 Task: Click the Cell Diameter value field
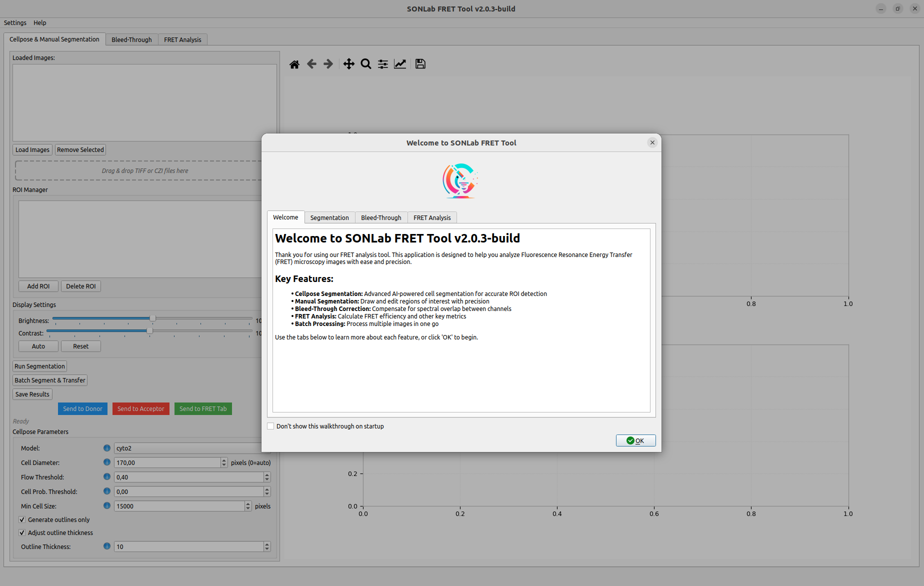click(167, 462)
